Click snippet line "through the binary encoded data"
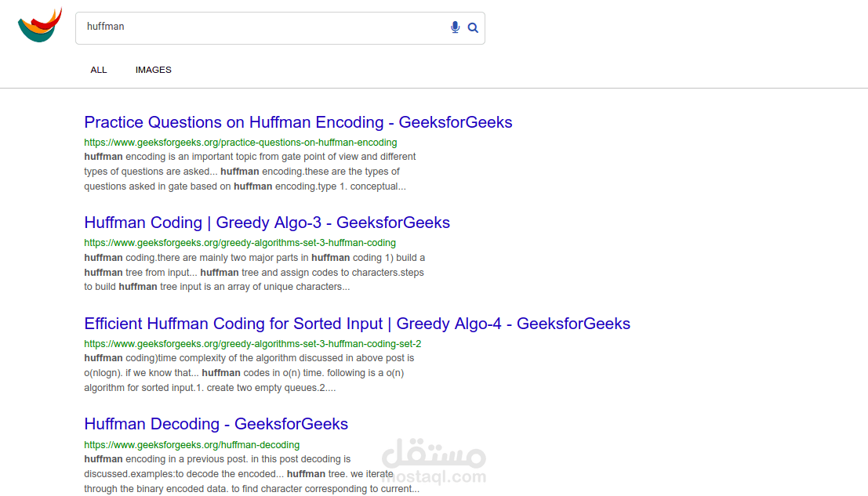This screenshot has width=868, height=496. point(252,489)
